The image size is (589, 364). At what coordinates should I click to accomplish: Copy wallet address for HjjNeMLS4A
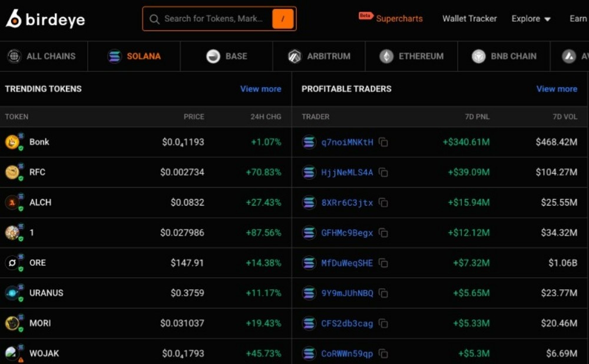click(383, 173)
